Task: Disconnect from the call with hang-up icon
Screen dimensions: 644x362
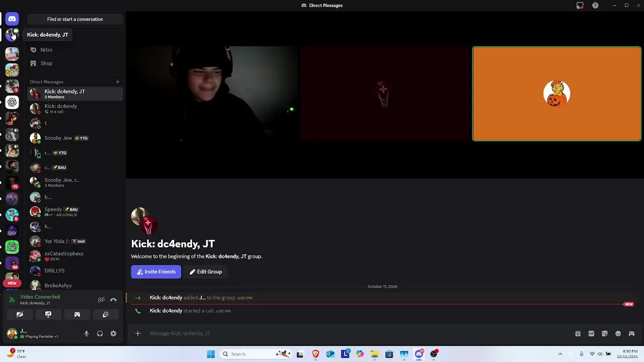Action: tap(113, 300)
